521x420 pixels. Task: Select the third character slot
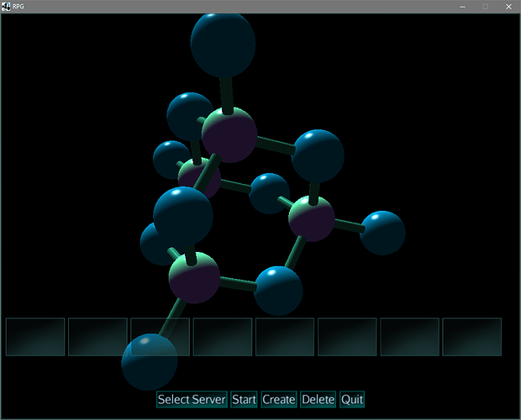pos(161,337)
